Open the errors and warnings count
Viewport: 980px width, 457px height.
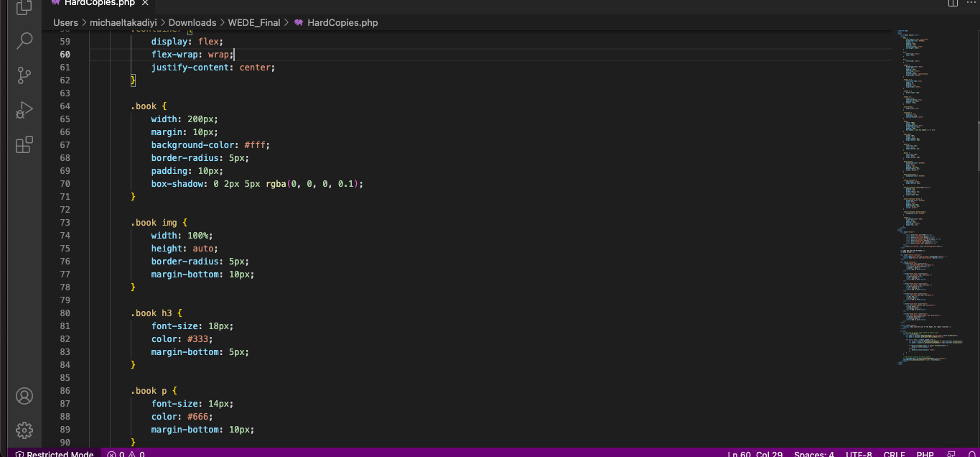click(x=126, y=453)
